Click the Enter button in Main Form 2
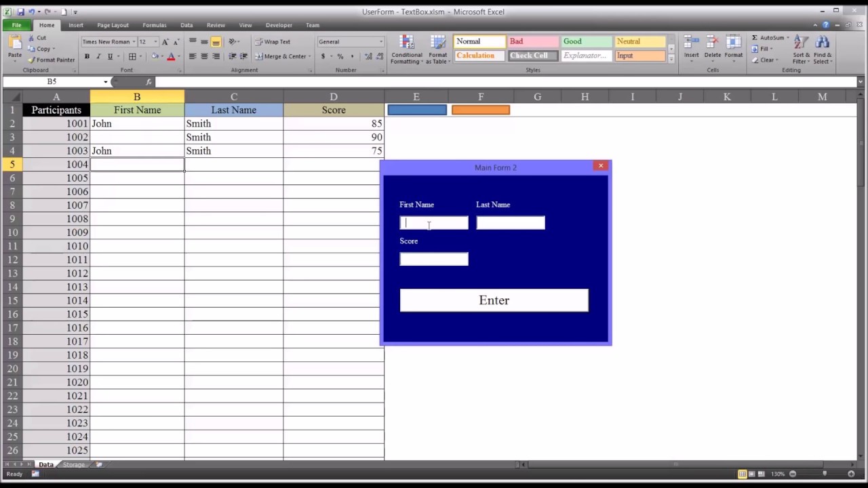This screenshot has width=868, height=488. (x=494, y=300)
